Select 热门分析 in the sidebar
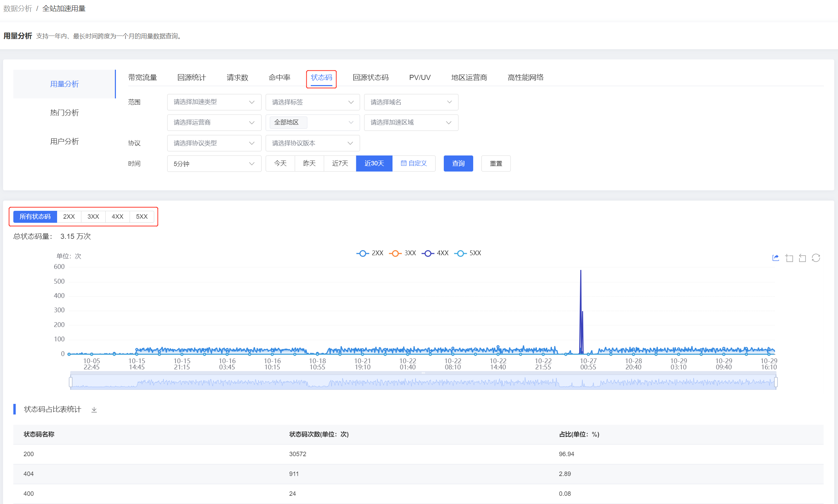The width and height of the screenshot is (838, 504). (64, 113)
